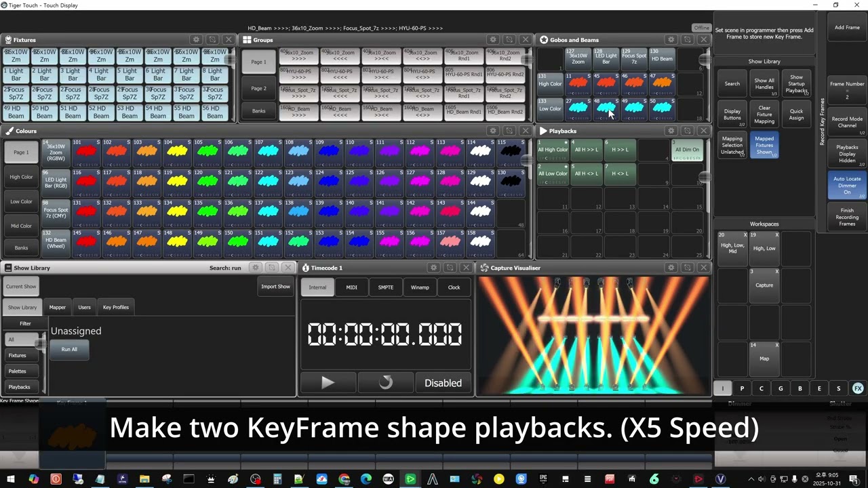Open Fixtures window settings gear
The width and height of the screenshot is (868, 488).
196,40
